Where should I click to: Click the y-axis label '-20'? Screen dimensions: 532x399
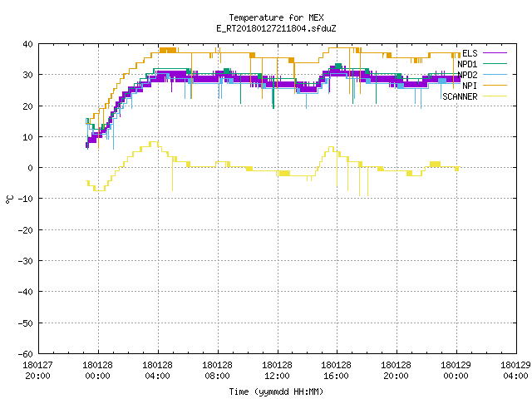tap(26, 230)
